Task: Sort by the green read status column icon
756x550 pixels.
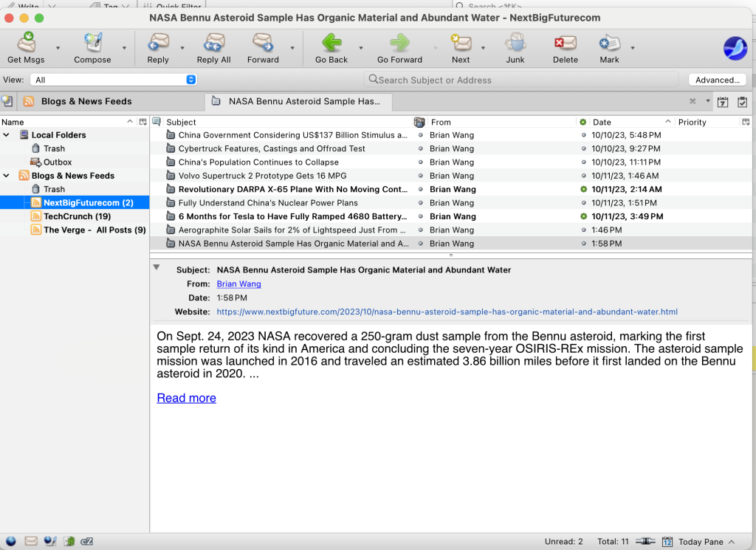Action: pyautogui.click(x=583, y=122)
